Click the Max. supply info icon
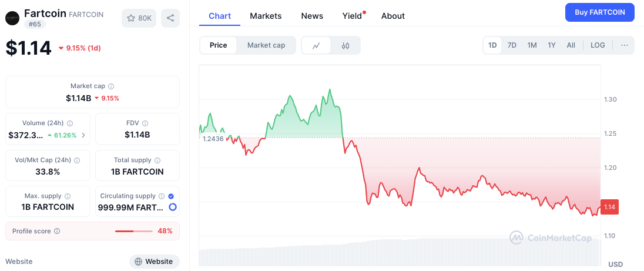Viewport: 644px width, 271px height. coord(68,196)
